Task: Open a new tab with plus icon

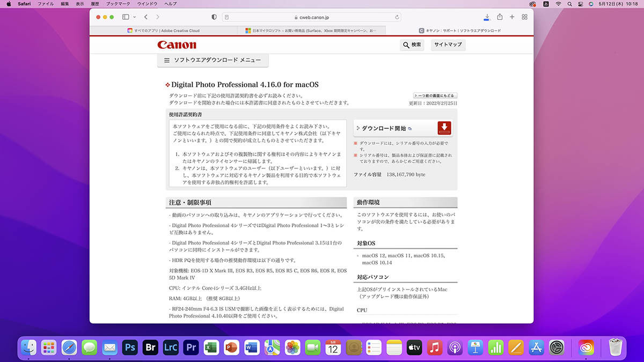Action: (512, 17)
